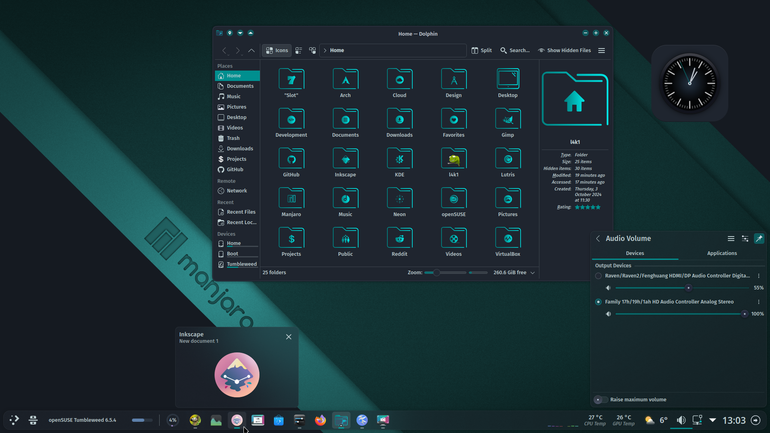770x433 pixels.
Task: Open Audio Volume hamburger menu
Action: pyautogui.click(x=731, y=239)
